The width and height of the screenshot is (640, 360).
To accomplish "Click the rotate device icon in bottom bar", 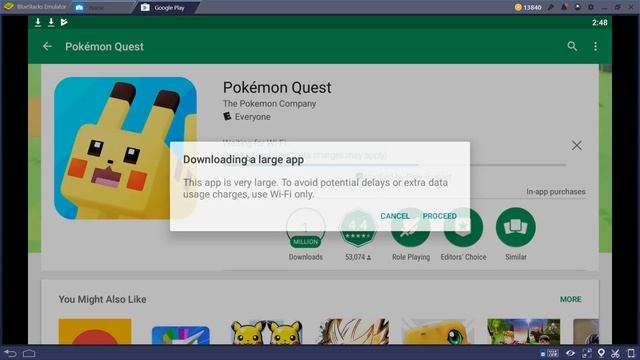I will [x=631, y=353].
